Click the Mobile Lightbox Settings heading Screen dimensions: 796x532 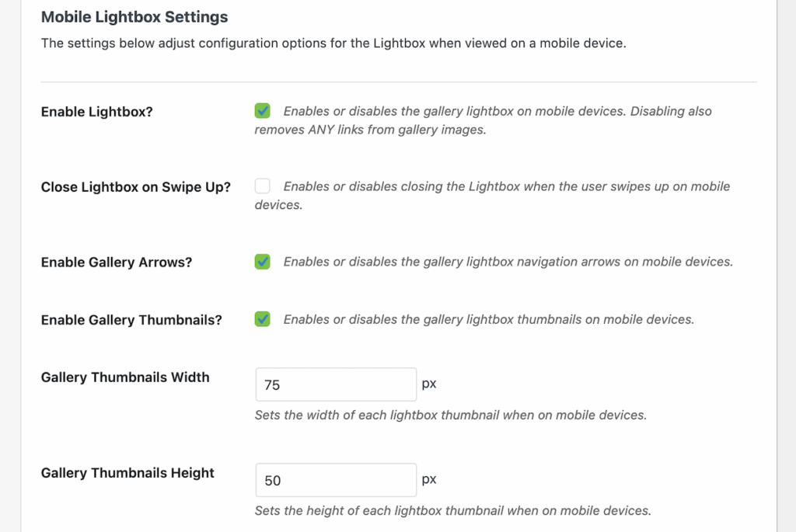click(x=134, y=16)
